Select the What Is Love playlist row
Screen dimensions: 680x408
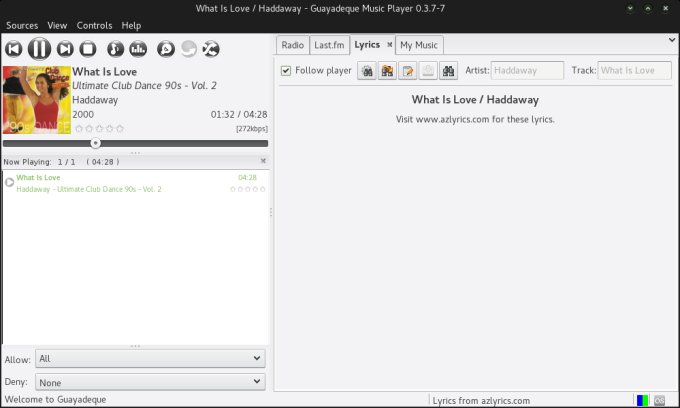pyautogui.click(x=135, y=183)
